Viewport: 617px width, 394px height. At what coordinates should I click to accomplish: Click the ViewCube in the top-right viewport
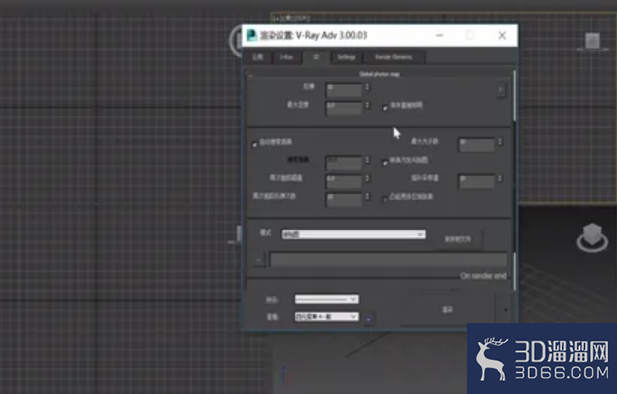(593, 41)
